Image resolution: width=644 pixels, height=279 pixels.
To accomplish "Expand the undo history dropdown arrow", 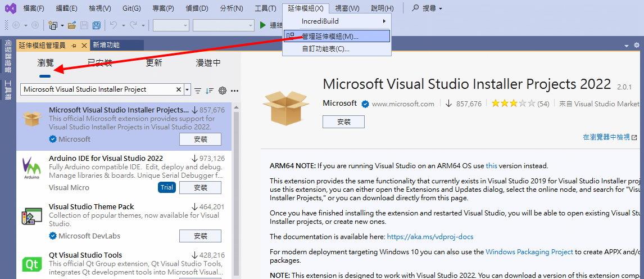I will coord(123,25).
